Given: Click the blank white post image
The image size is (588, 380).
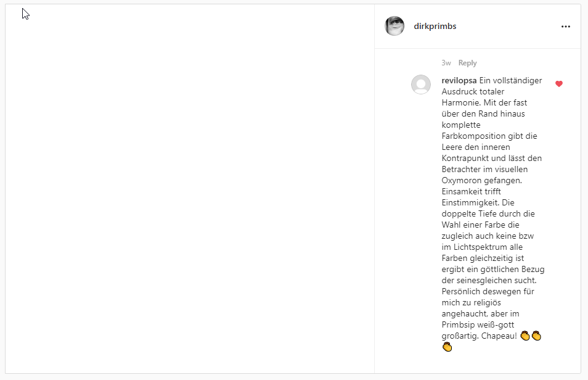Looking at the screenshot, I should pyautogui.click(x=190, y=189).
